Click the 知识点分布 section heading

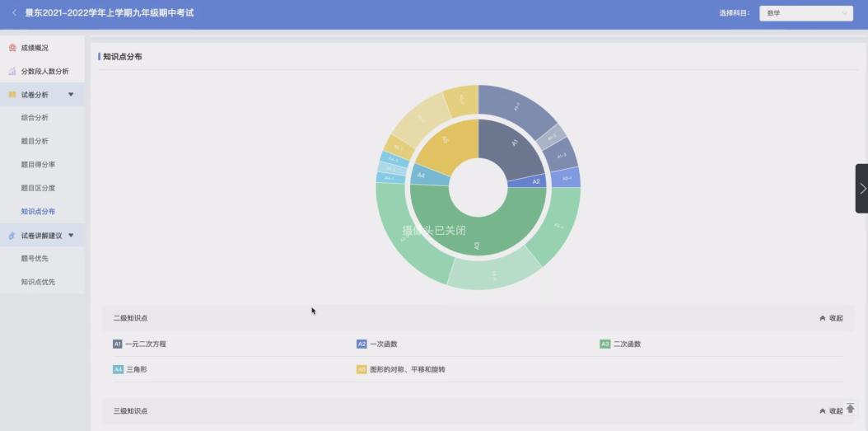pos(123,57)
